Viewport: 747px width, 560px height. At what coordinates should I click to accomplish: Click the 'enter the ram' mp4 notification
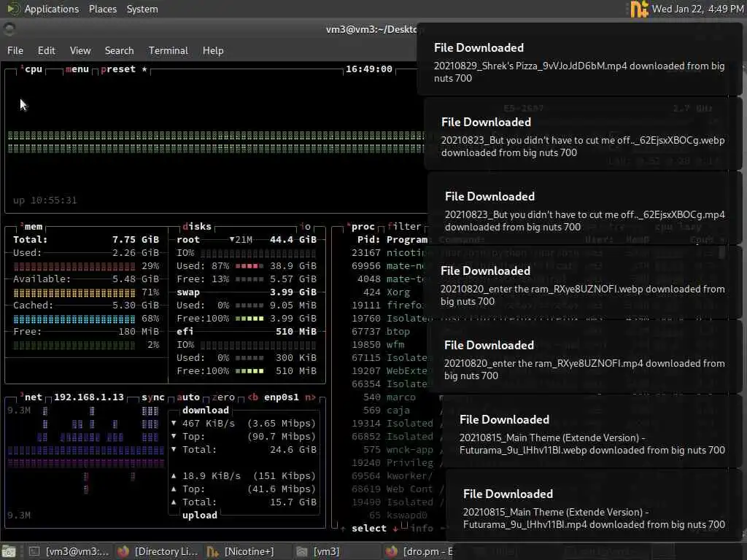coord(584,357)
